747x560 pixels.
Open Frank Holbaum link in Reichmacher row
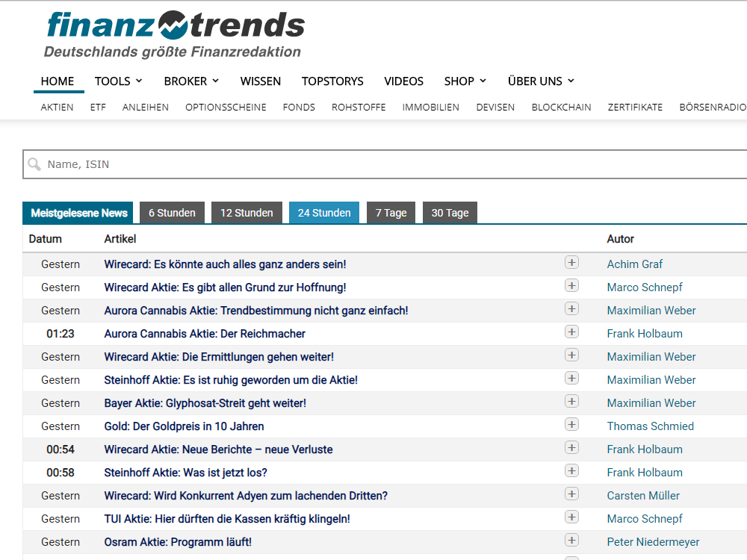pos(645,334)
